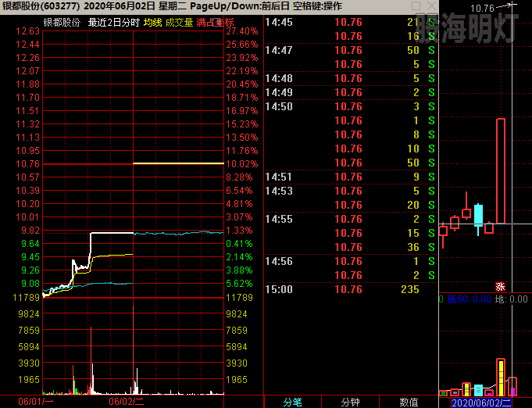Select the 14:45 trade row with volume 21
Viewport: 532px width, 408px height.
point(352,23)
